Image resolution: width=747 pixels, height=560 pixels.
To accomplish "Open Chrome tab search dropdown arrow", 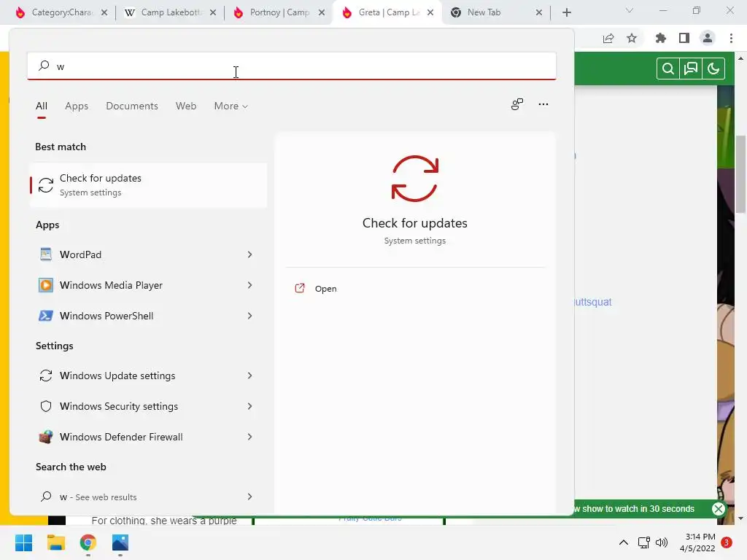I will (x=630, y=10).
